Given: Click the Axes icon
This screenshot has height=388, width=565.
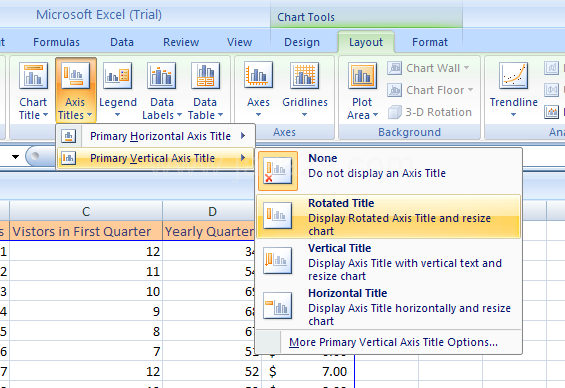Looking at the screenshot, I should pos(258,75).
